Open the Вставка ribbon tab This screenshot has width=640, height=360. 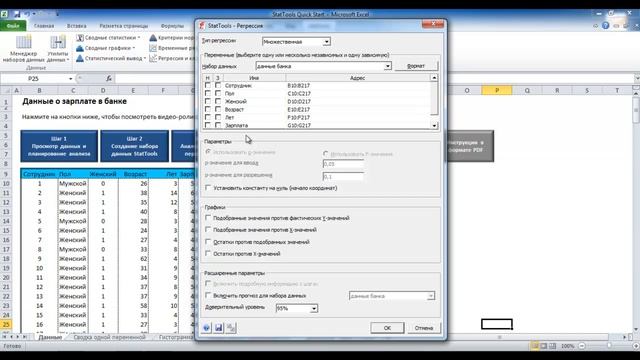[76, 26]
